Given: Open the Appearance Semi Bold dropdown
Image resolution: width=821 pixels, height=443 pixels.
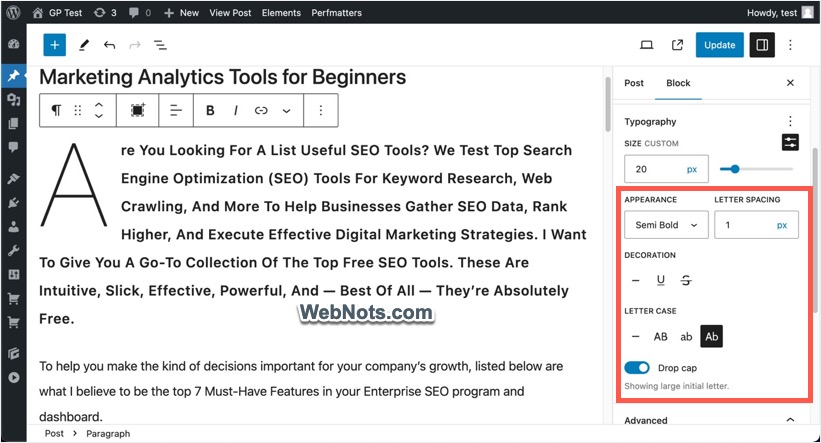Looking at the screenshot, I should coord(666,225).
